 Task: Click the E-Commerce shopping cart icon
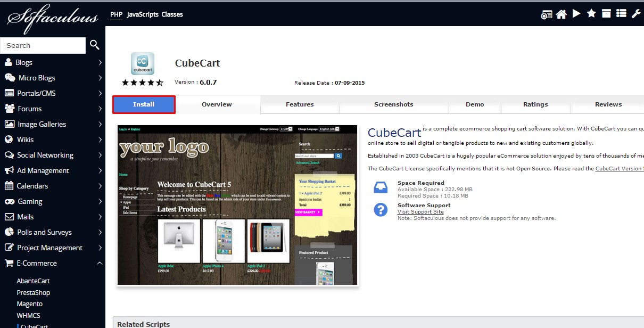(9, 263)
